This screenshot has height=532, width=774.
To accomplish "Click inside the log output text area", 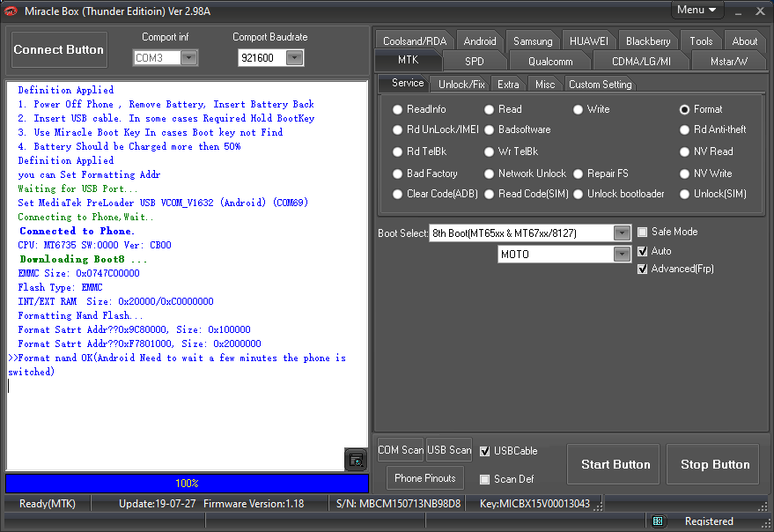I will [x=187, y=276].
